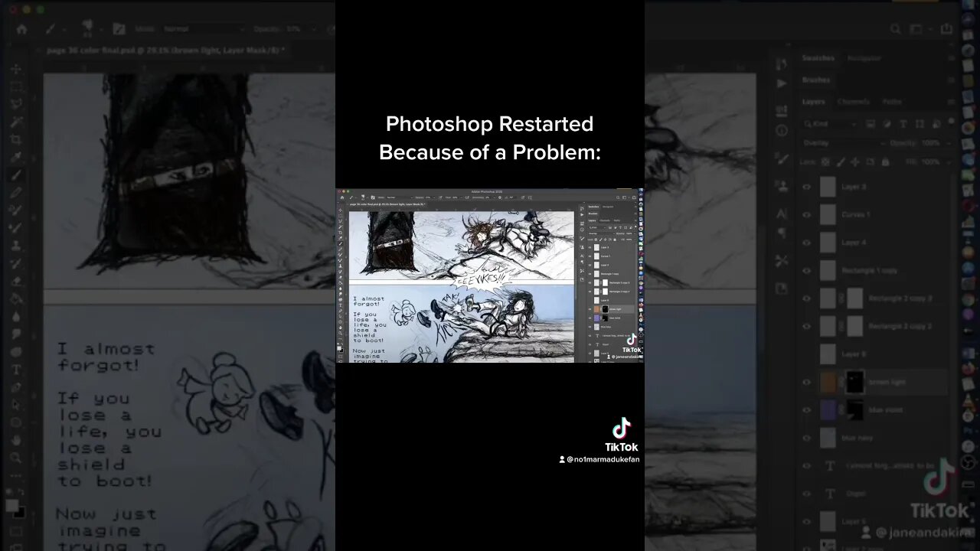Hide Rectangle 2 copy 3 layer in the background panel
This screenshot has width=980, height=551.
point(806,298)
